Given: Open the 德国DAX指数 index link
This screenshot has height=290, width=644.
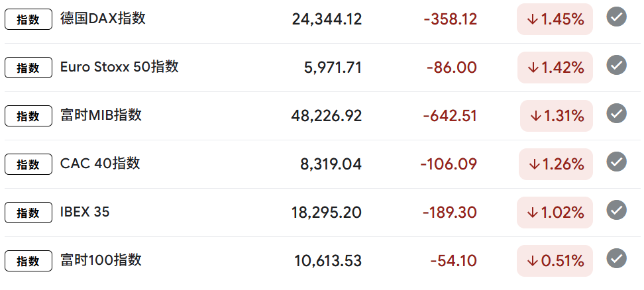Looking at the screenshot, I should click(x=103, y=19).
